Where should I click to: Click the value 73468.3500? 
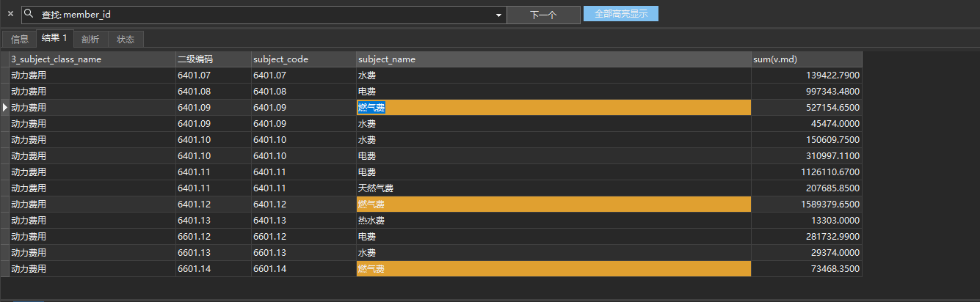tap(835, 269)
